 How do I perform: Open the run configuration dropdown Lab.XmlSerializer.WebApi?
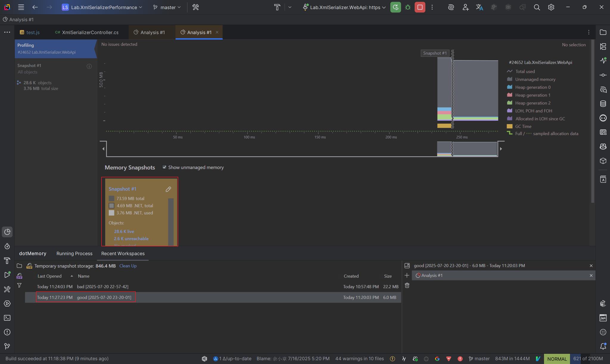[344, 7]
